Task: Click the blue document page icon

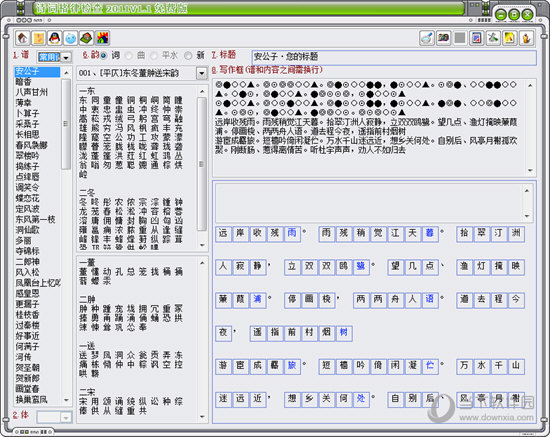Action: click(476, 38)
